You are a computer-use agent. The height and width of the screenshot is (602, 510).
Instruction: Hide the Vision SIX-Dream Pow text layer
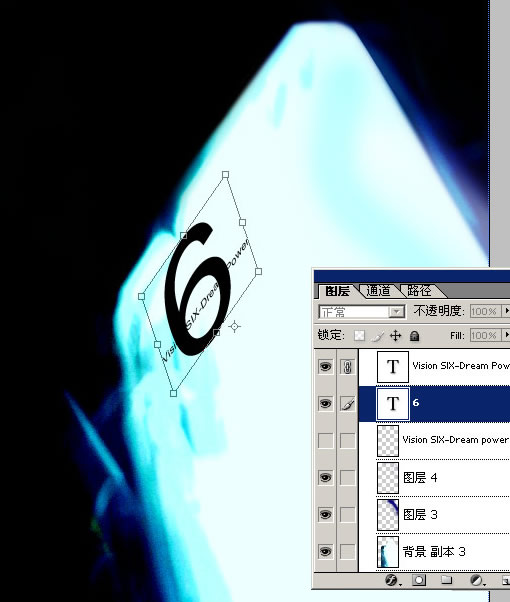326,367
